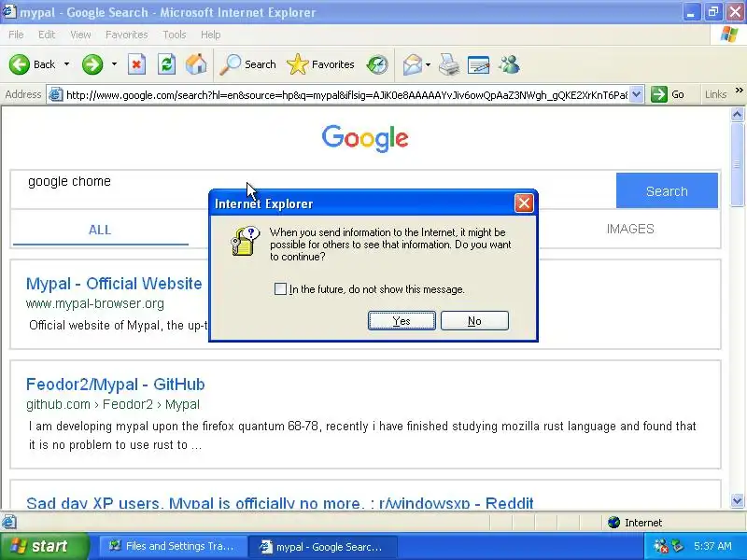
Task: Click the lock question icon in dialog
Action: (x=246, y=242)
